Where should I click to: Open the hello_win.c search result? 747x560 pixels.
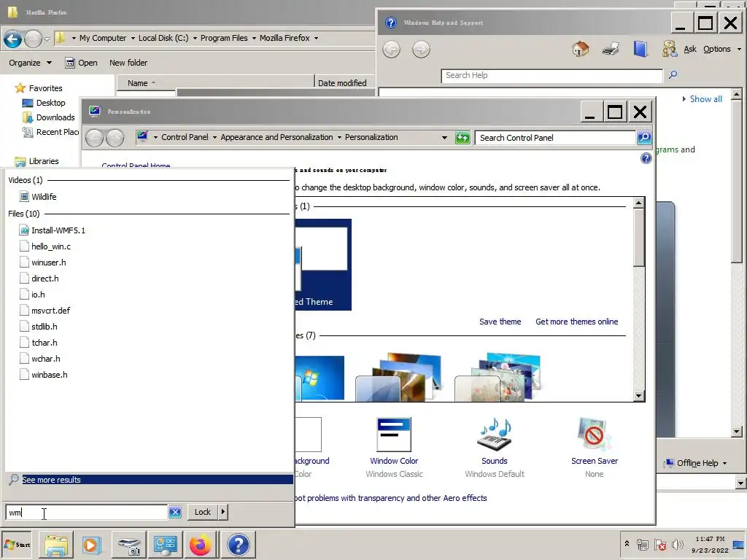tap(45, 246)
